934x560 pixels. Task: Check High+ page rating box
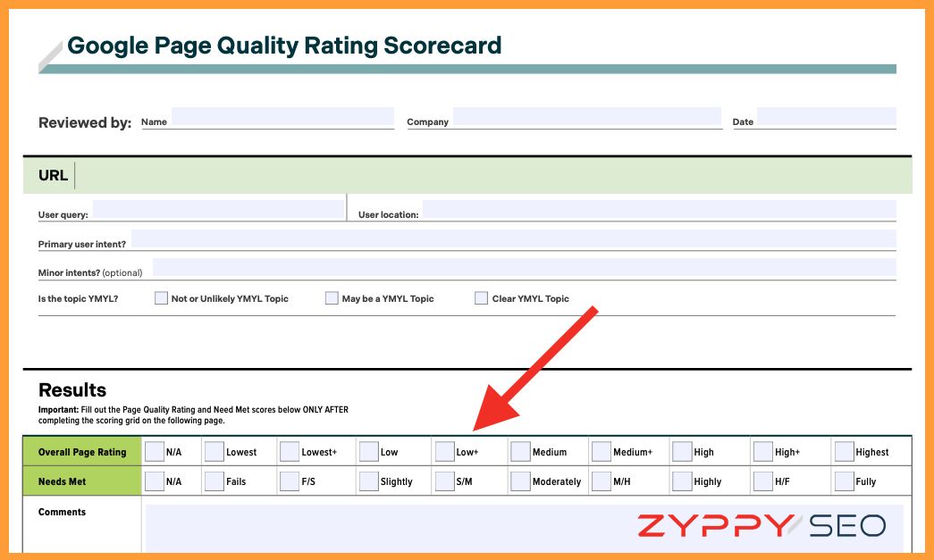tap(763, 452)
